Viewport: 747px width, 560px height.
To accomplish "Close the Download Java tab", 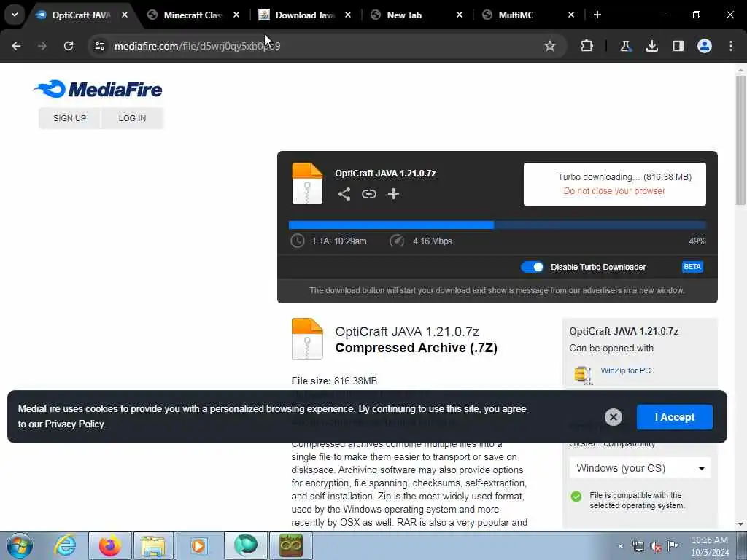I will coord(348,15).
